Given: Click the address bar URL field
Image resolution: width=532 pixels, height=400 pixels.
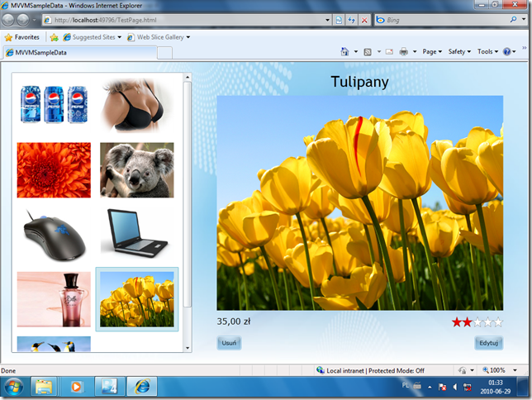Looking at the screenshot, I should click(x=188, y=20).
